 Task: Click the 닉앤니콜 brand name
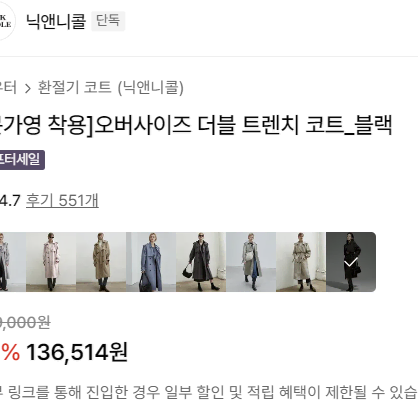click(56, 21)
